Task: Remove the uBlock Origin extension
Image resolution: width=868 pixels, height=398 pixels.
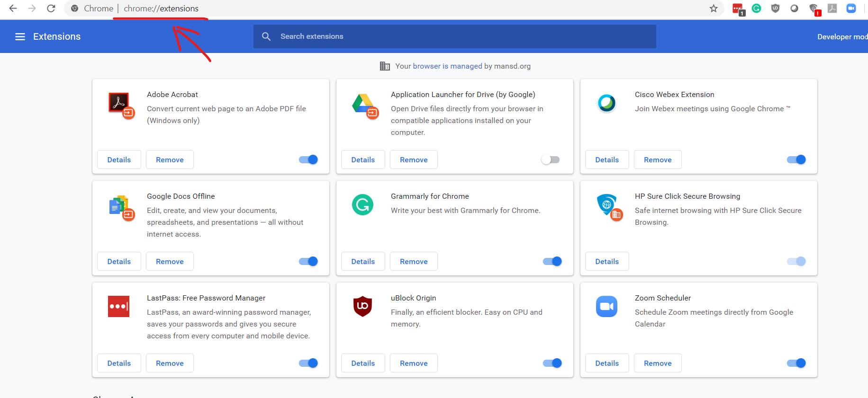Action: tap(414, 363)
